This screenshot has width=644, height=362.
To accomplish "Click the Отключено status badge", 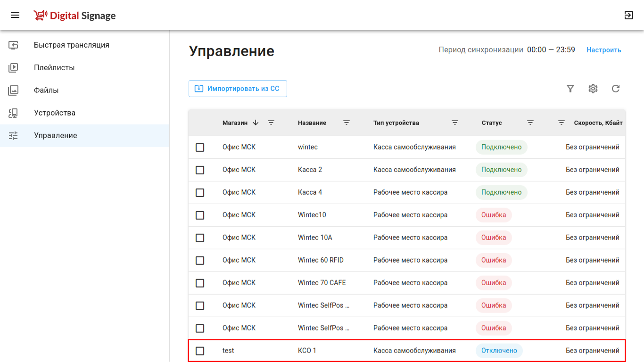I will tap(499, 351).
